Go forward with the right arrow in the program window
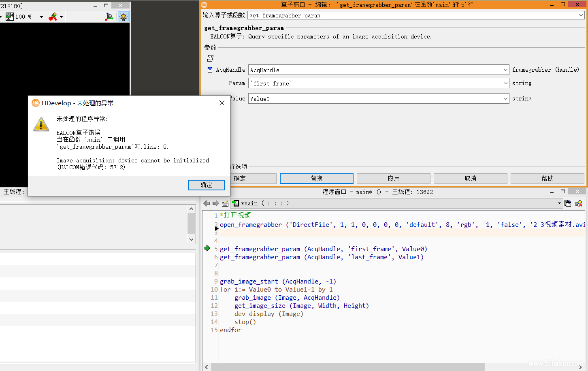Screen dimensions: 588x371 [x=216, y=203]
